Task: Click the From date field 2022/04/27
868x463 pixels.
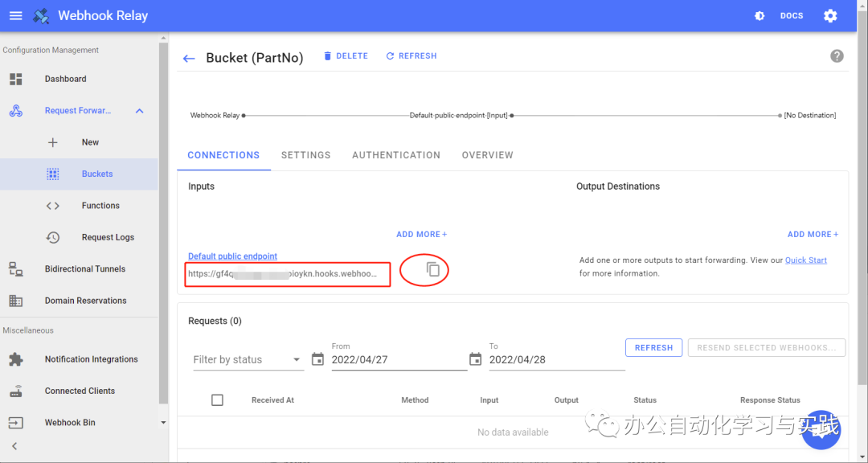Action: (x=399, y=359)
